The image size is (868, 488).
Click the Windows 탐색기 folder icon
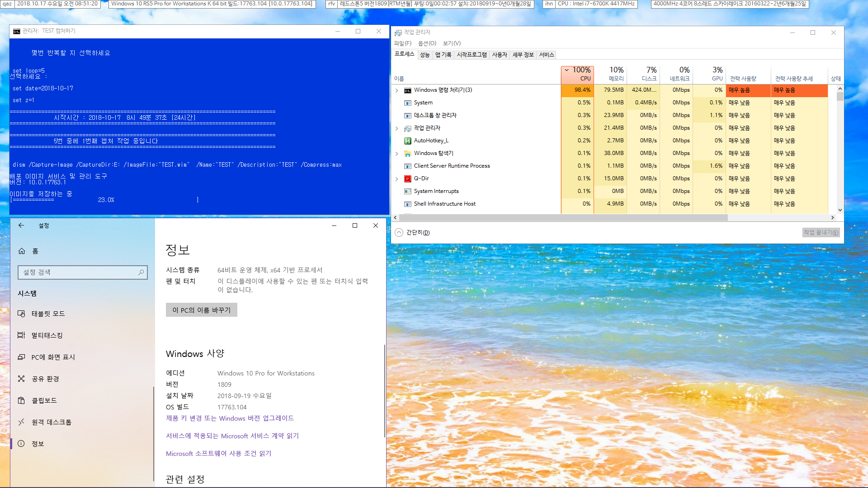[x=408, y=154]
